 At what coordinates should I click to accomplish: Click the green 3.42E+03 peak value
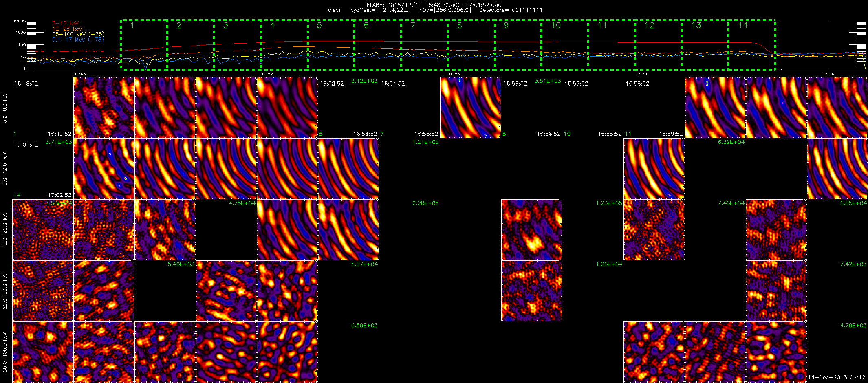364,81
